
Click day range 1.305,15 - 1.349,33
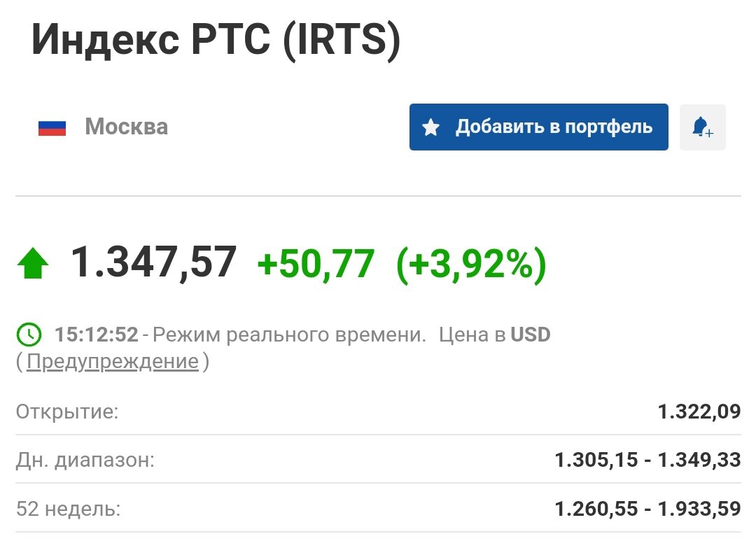[x=647, y=460]
